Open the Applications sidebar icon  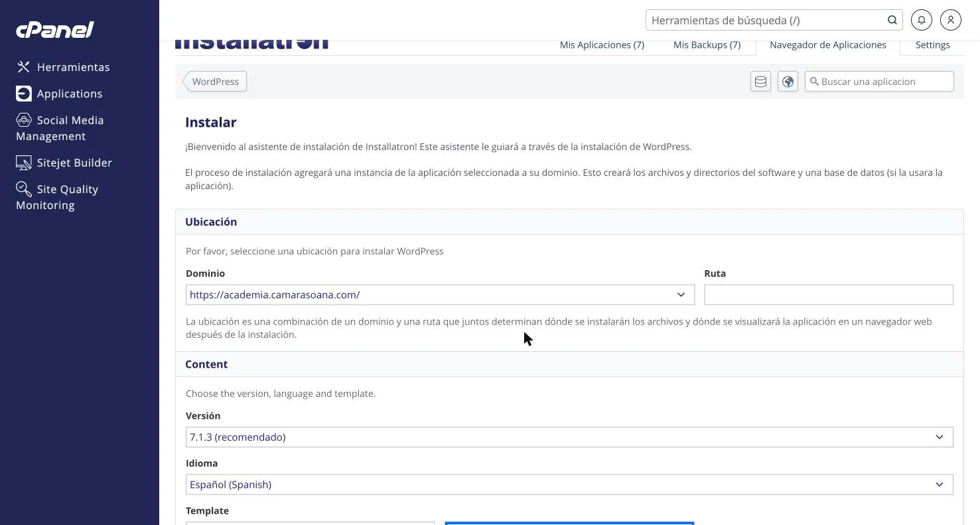pos(24,94)
